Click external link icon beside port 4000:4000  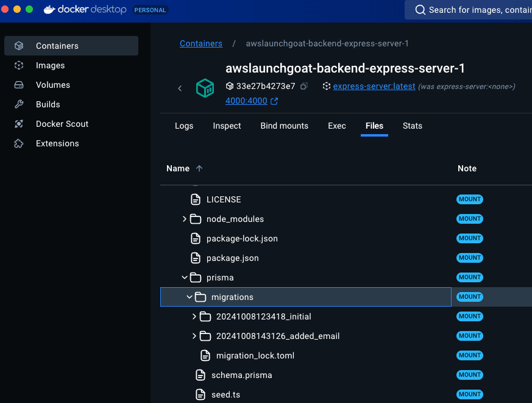click(x=274, y=101)
